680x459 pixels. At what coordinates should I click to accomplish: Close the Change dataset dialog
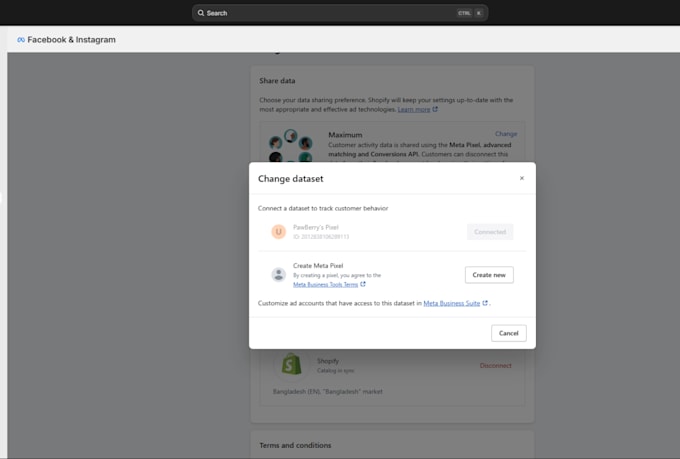(x=522, y=178)
